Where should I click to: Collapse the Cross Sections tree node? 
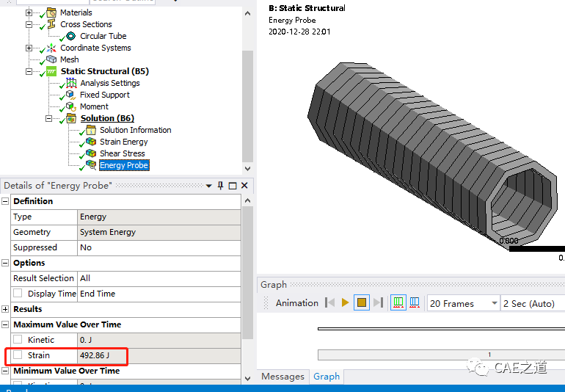pos(29,24)
